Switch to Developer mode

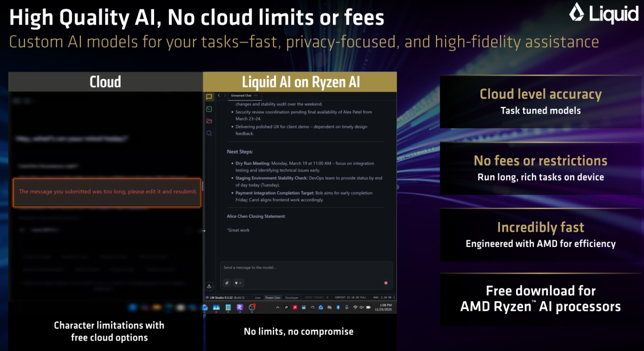click(x=292, y=298)
